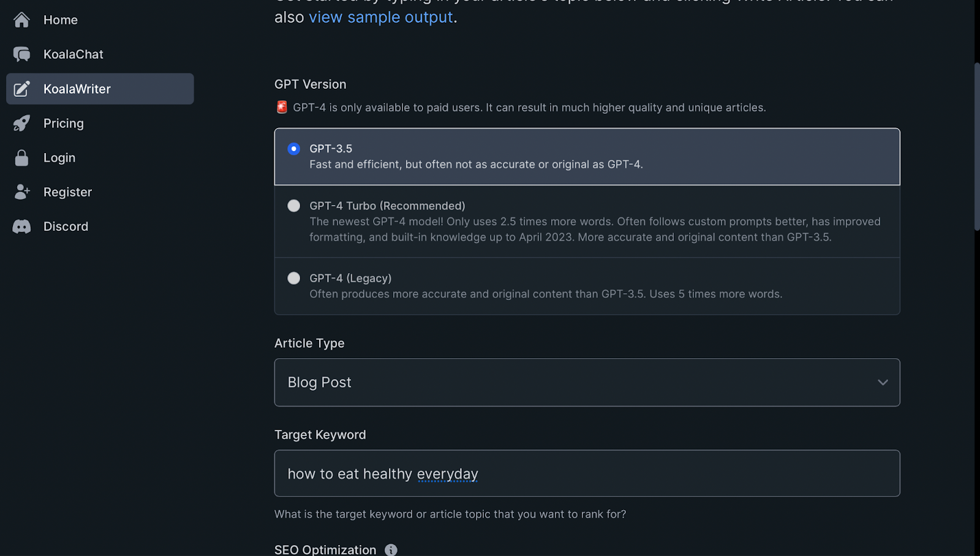The image size is (980, 556).
Task: Click the 'Target Keyword' label text
Action: click(320, 435)
